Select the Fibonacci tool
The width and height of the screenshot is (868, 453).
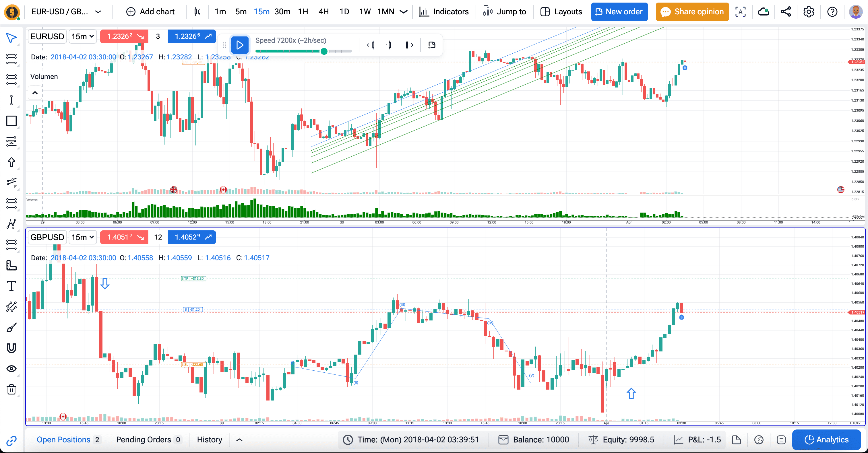coord(11,182)
